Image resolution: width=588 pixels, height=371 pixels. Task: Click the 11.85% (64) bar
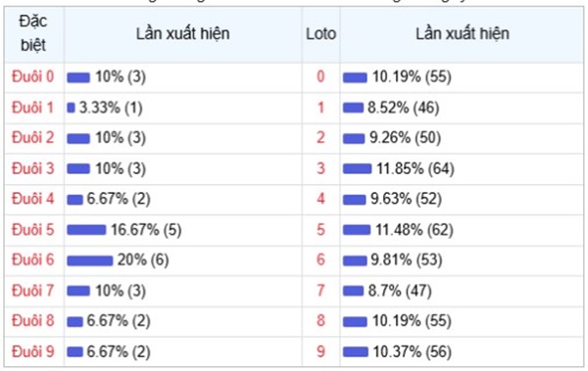pyautogui.click(x=357, y=169)
